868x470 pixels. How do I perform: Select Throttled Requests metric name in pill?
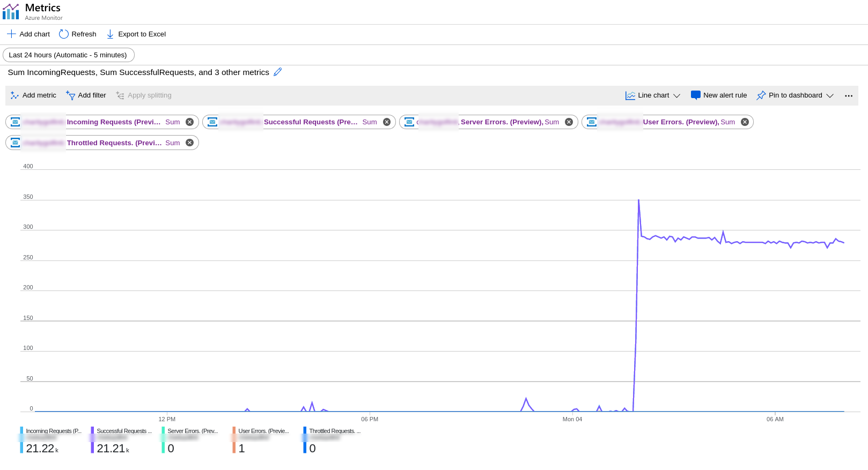[114, 143]
